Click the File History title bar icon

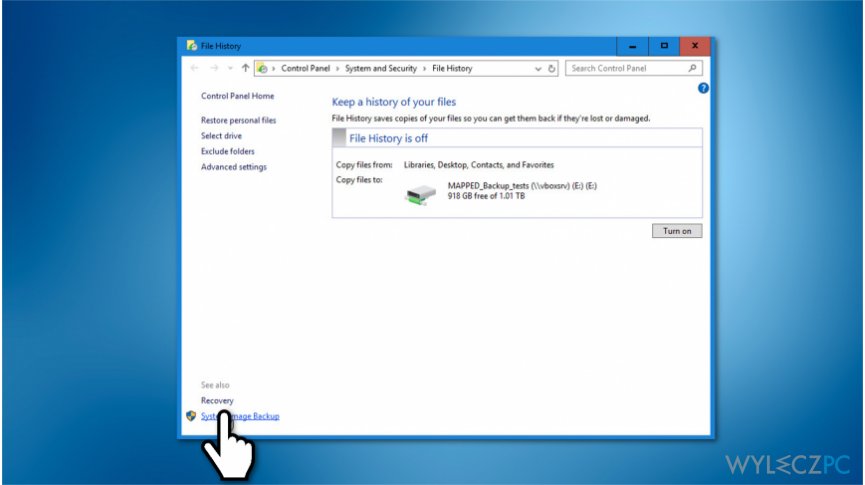pos(191,46)
